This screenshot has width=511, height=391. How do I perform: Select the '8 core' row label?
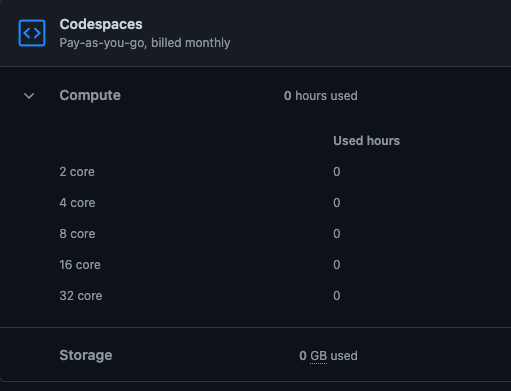77,234
